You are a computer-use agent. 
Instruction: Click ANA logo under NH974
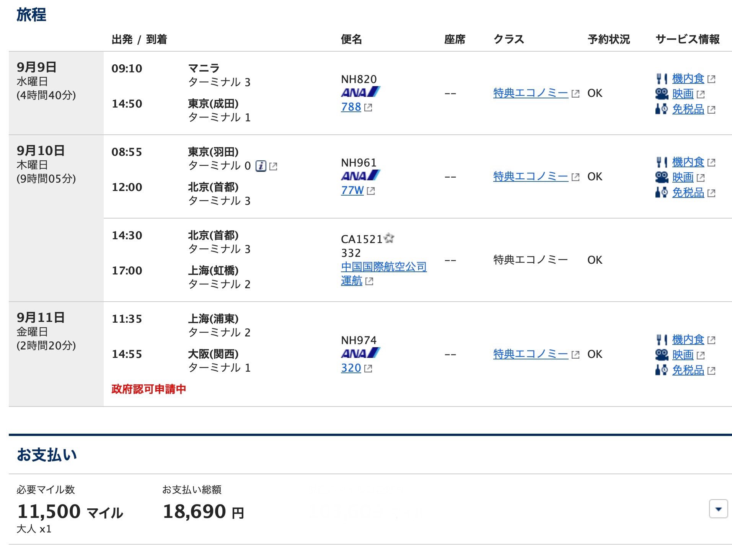(x=360, y=353)
